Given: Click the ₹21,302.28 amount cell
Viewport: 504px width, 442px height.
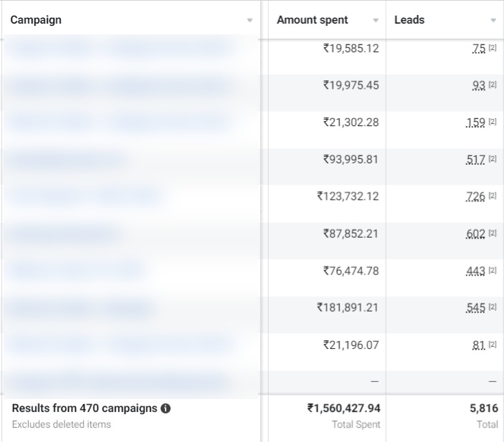Looking at the screenshot, I should 351,122.
